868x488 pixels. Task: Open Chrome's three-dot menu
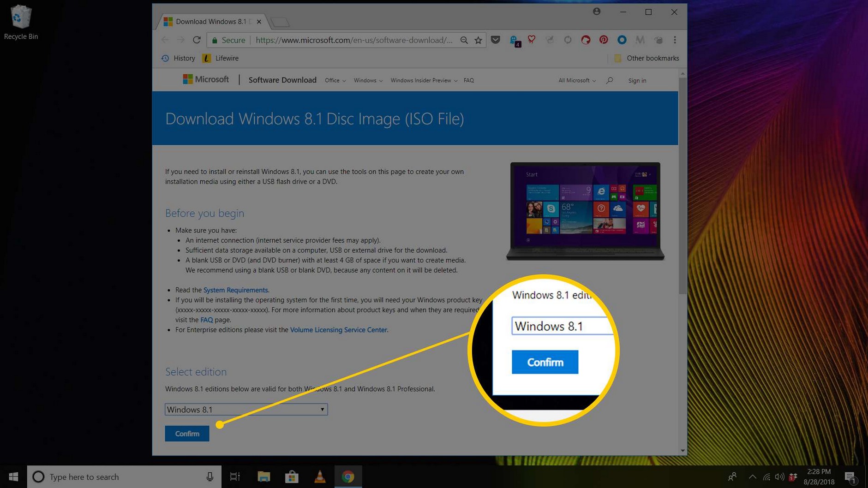point(675,40)
